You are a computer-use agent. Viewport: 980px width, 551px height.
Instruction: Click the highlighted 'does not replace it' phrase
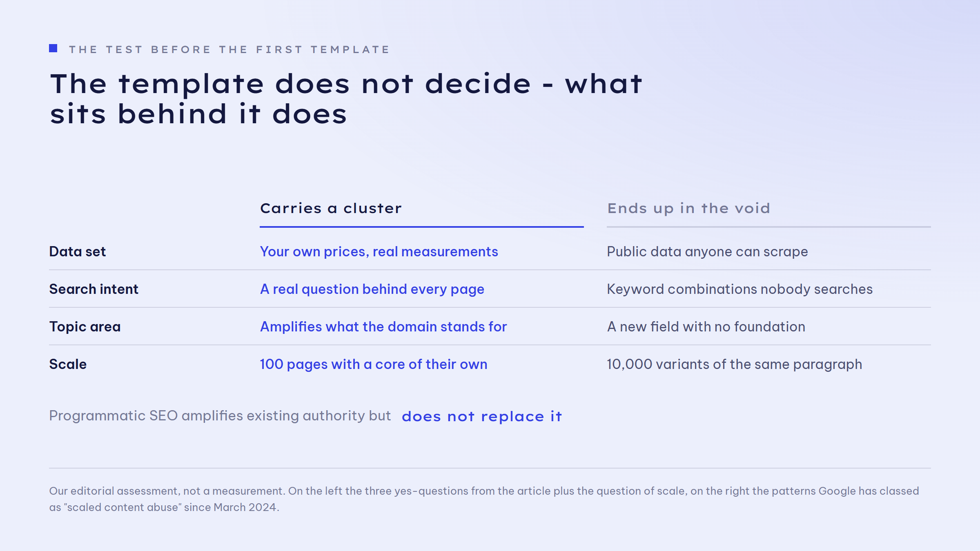pos(482,417)
